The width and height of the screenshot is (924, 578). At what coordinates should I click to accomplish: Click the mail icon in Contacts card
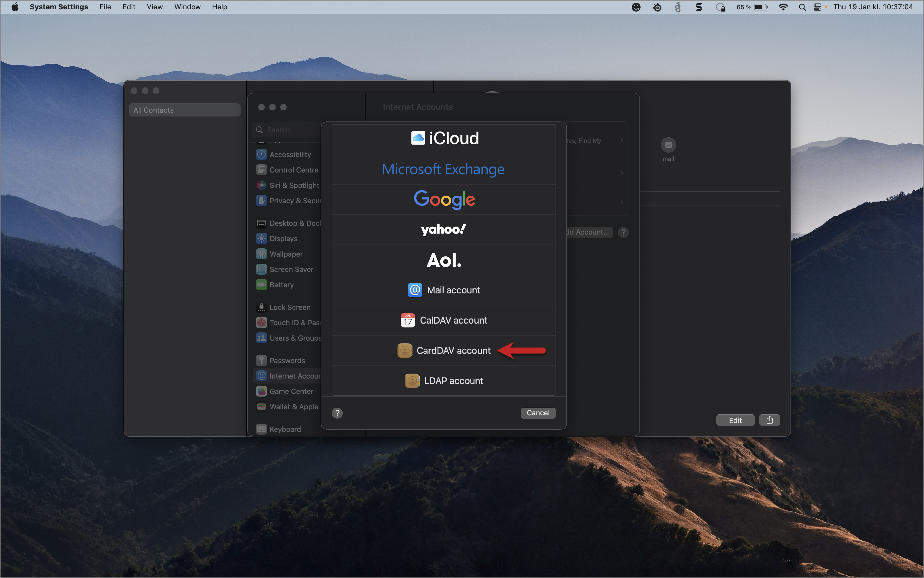(x=668, y=145)
